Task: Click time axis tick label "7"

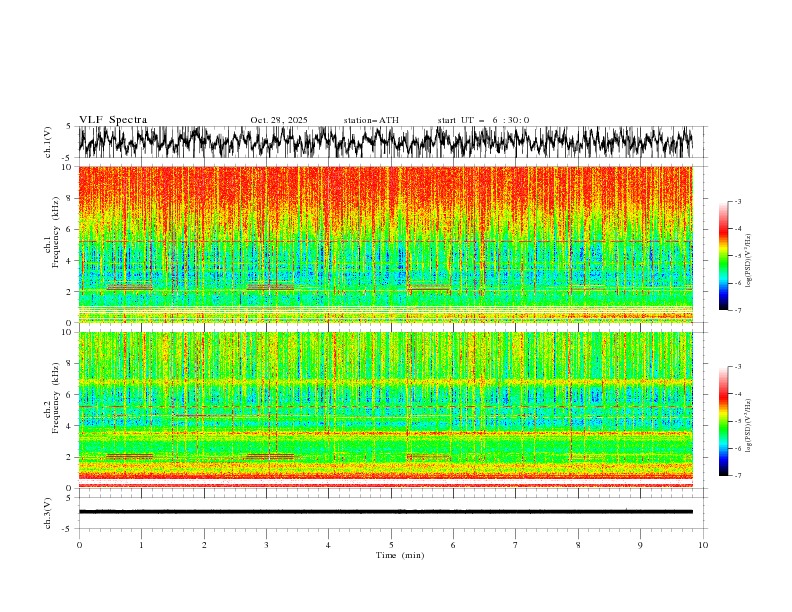Action: (x=516, y=545)
